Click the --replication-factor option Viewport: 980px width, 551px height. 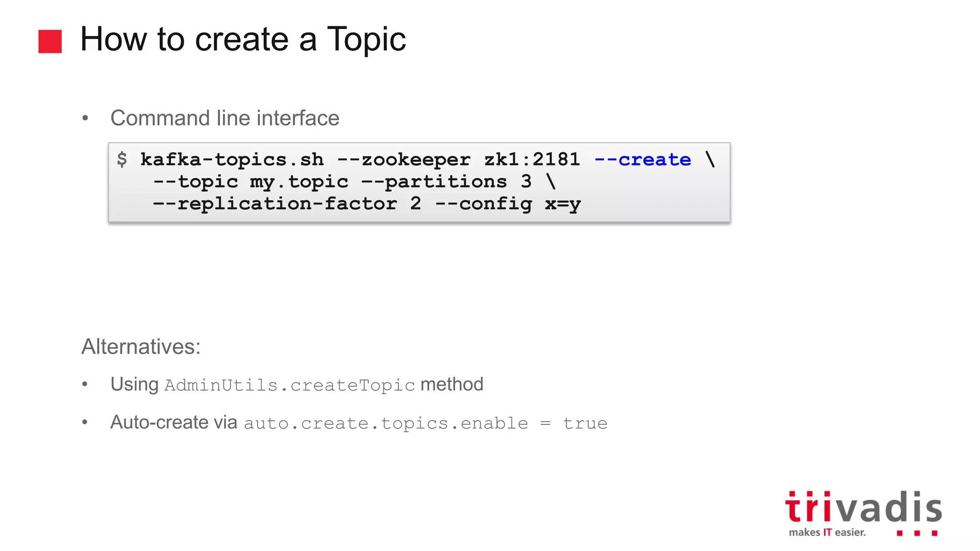(275, 204)
